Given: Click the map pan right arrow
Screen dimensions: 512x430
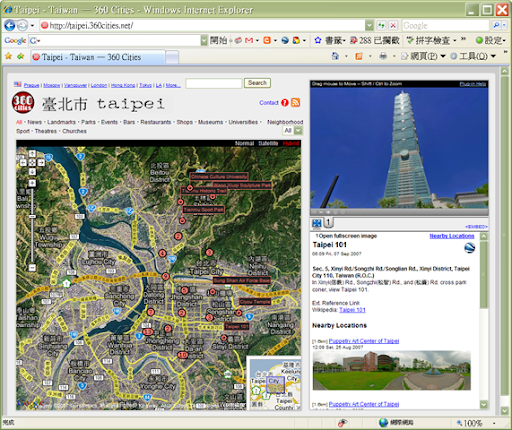Looking at the screenshot, I should (x=41, y=163).
